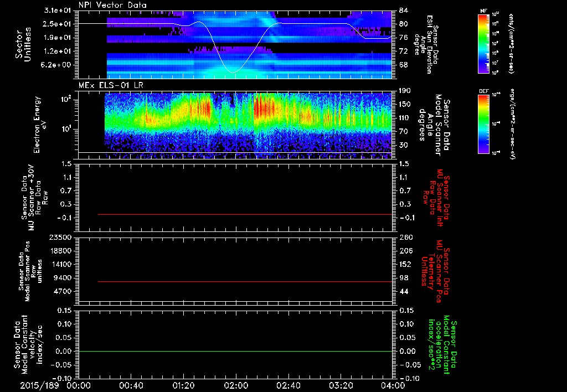
Task: Click the NPI Vector Data panel title
Action: pyautogui.click(x=112, y=5)
